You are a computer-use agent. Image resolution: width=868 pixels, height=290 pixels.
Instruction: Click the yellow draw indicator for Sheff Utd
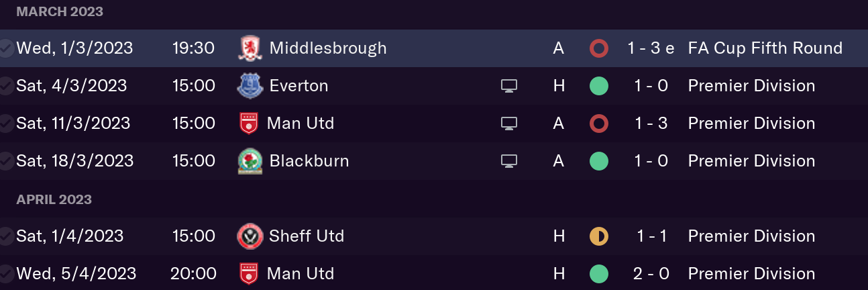coord(599,236)
